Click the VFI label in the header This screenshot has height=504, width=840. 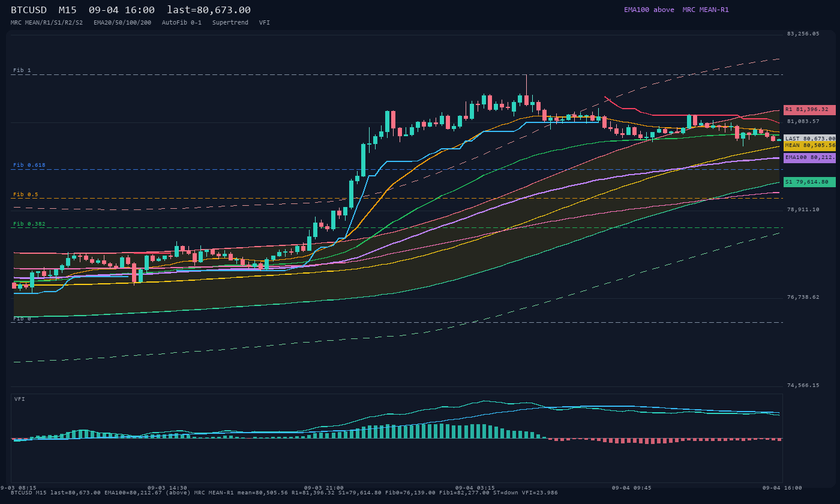265,23
